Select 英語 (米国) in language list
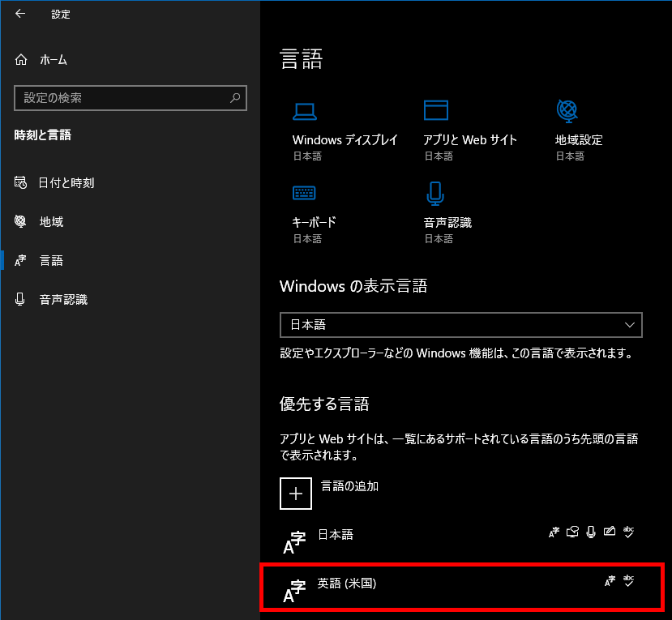This screenshot has height=620, width=672. 462,587
